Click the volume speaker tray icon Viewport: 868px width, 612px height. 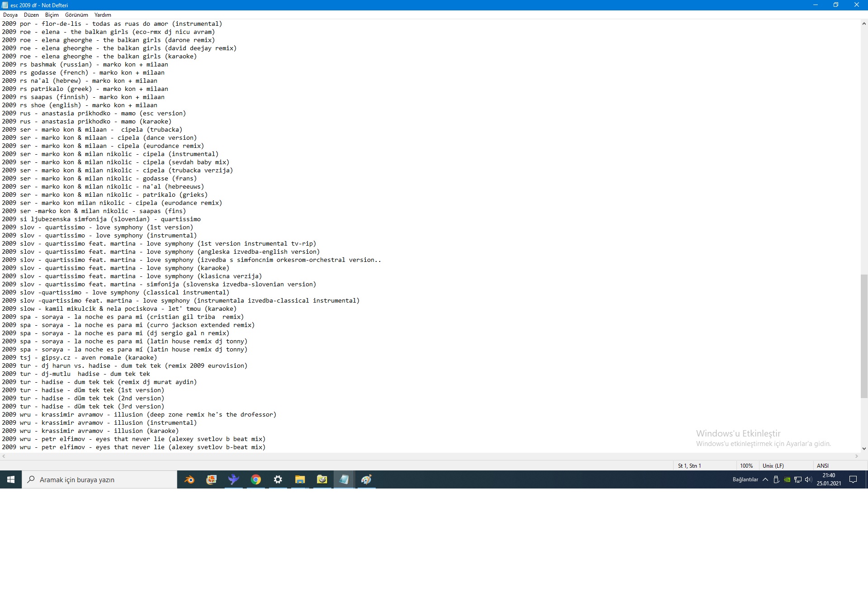[x=808, y=479]
